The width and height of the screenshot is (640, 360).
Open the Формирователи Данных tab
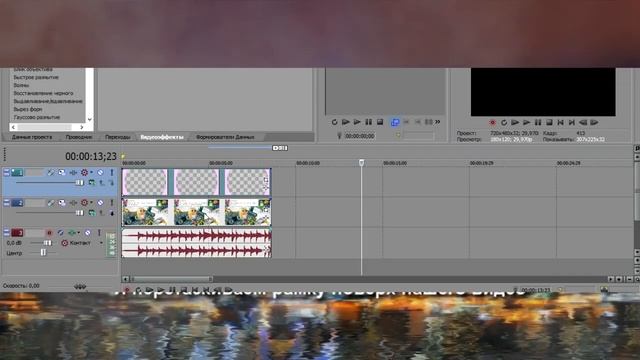tap(225, 137)
